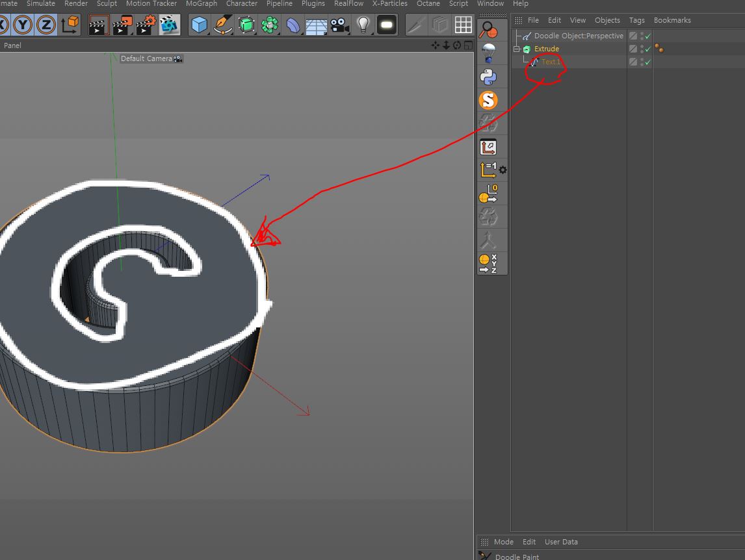Open the Sculpt menu
This screenshot has width=745, height=560.
pyautogui.click(x=107, y=4)
